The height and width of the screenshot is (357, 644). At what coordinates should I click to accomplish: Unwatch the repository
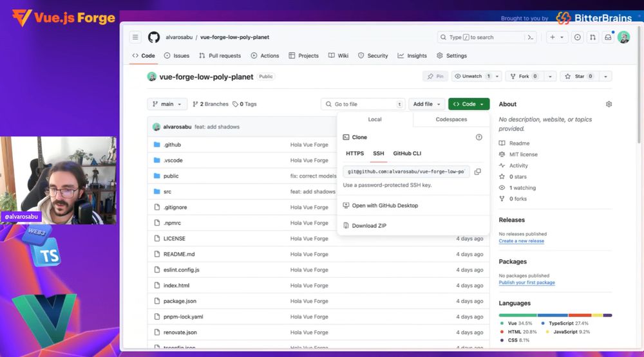(x=472, y=77)
